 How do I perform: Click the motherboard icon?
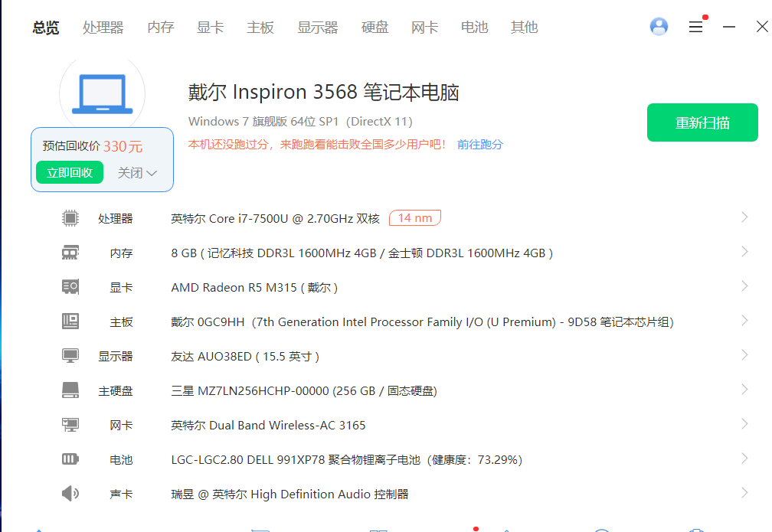[70, 321]
